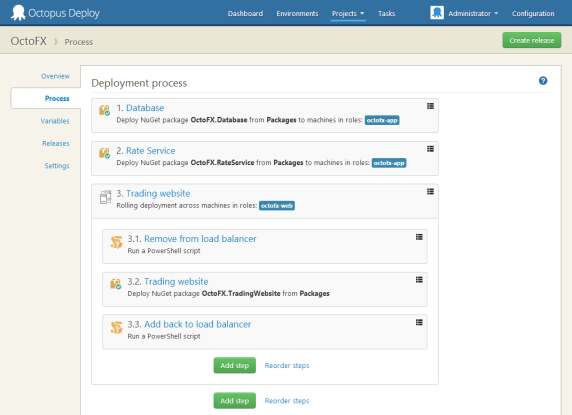Open the Add back to load balancer step
Image resolution: width=572 pixels, height=415 pixels.
click(197, 324)
